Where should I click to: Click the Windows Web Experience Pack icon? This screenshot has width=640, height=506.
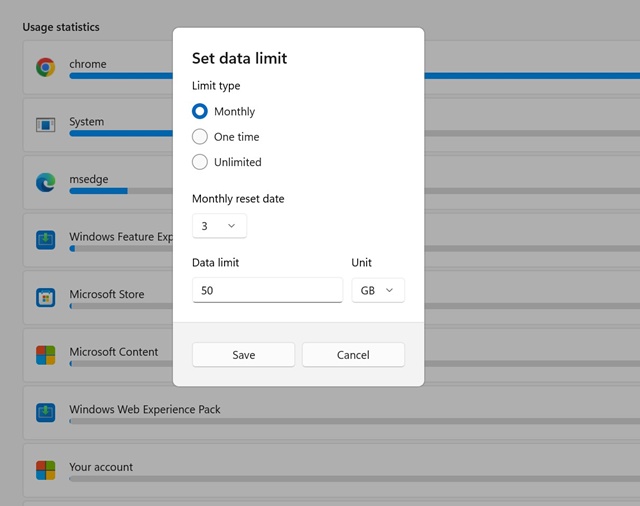pos(45,412)
